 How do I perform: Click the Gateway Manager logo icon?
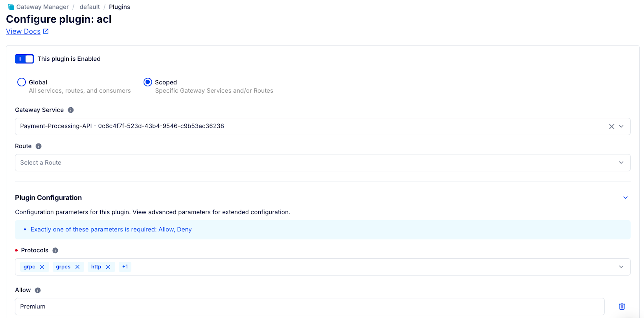[11, 7]
